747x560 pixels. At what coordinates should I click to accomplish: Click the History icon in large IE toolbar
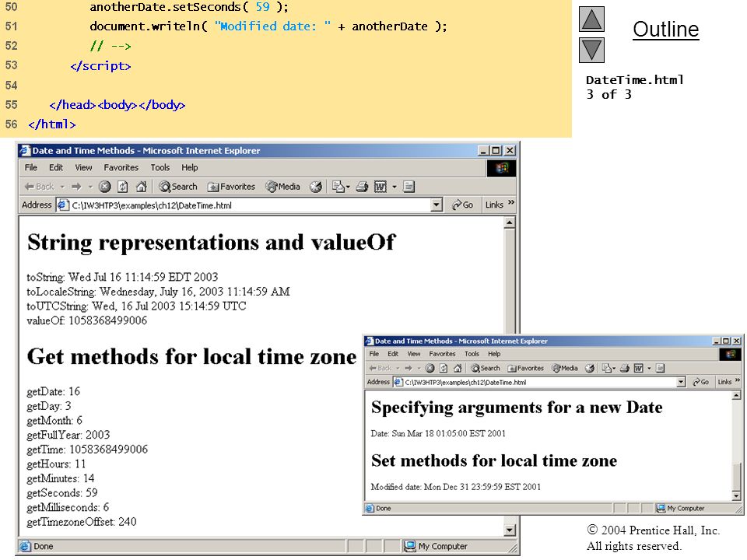(x=315, y=187)
